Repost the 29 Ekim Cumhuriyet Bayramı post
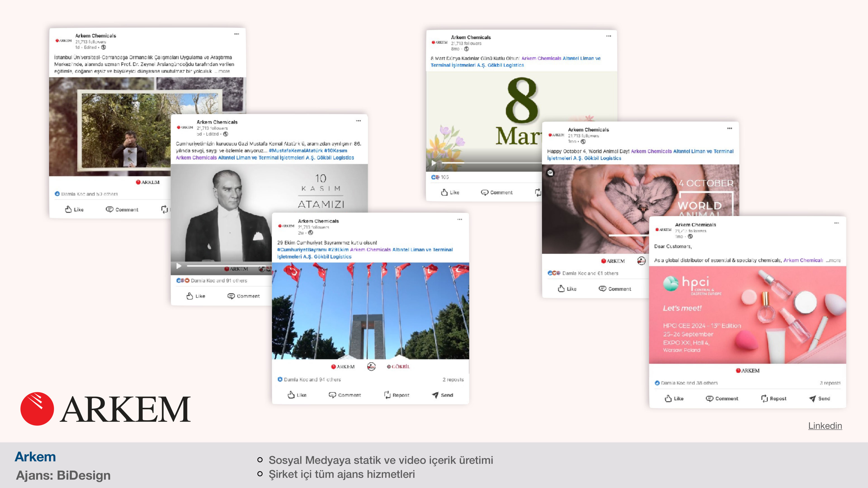The height and width of the screenshot is (488, 868). coord(397,395)
